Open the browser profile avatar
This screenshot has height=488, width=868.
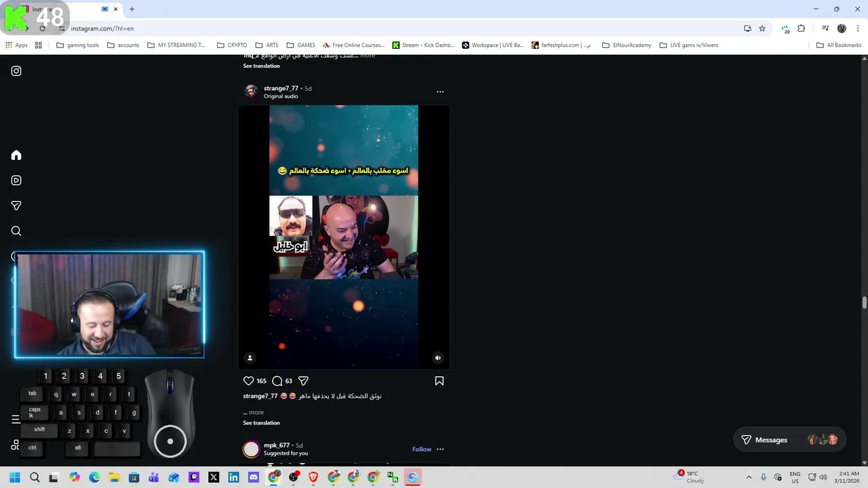(842, 28)
